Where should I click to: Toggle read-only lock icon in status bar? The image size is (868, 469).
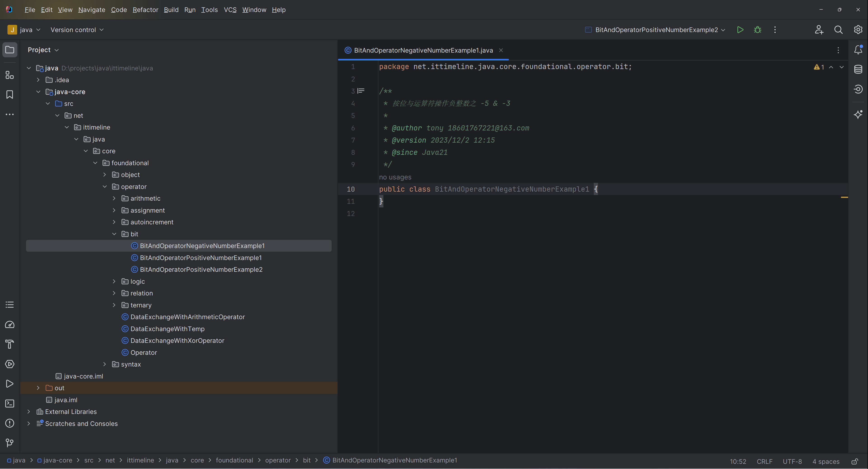[x=854, y=461]
